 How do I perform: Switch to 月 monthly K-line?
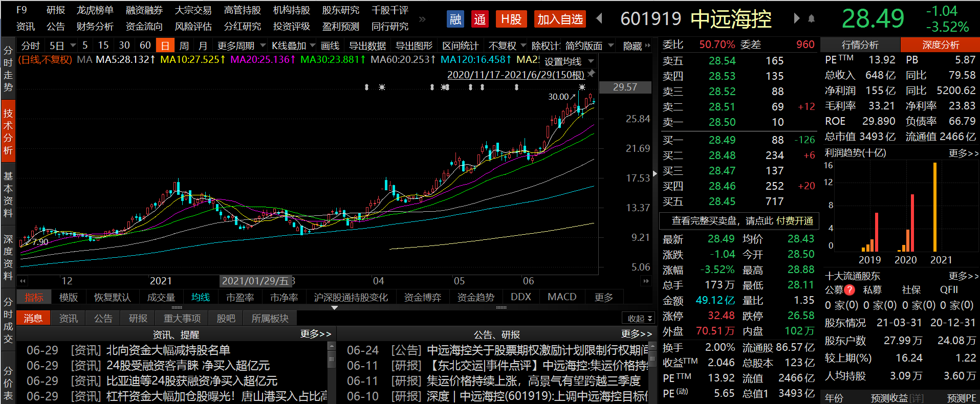203,46
